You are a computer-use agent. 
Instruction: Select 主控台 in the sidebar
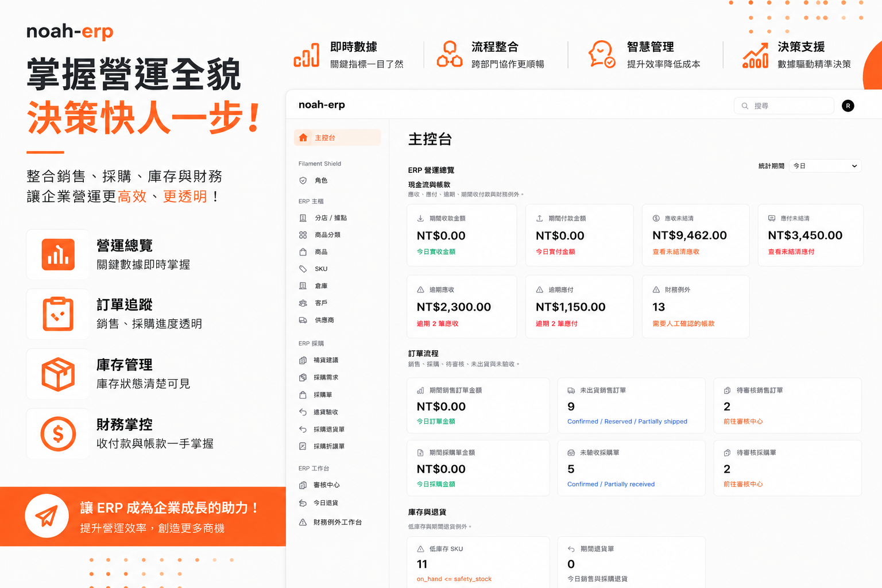pos(337,138)
